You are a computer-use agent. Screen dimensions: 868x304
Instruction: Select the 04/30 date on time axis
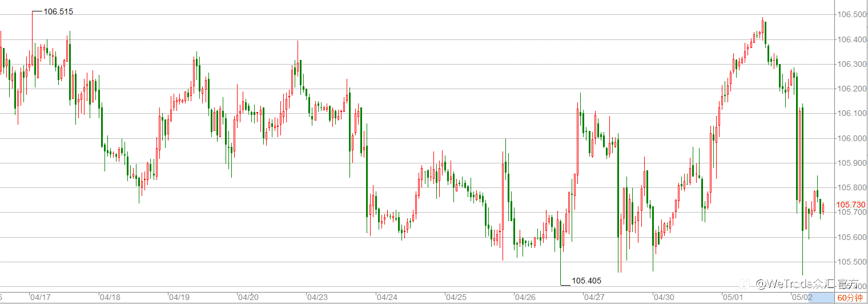click(664, 298)
